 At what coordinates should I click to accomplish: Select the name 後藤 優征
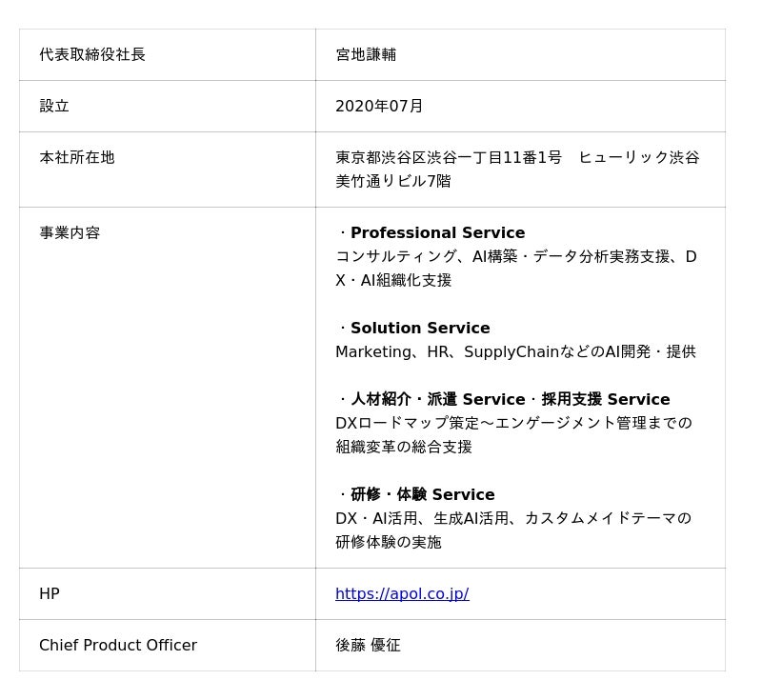click(x=368, y=646)
